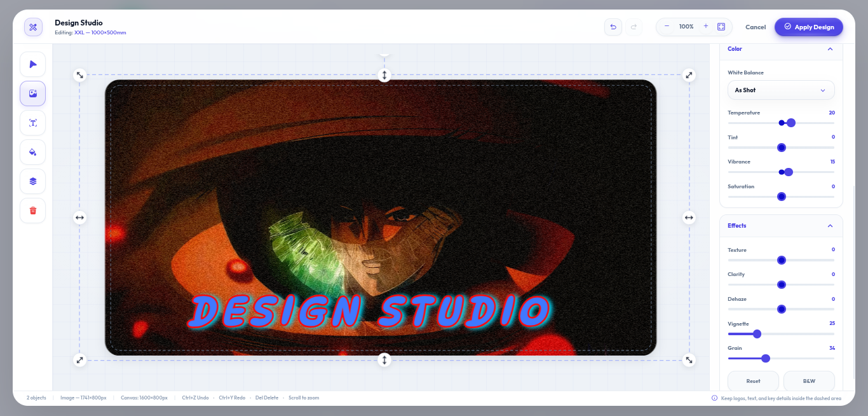Select the DESIGN STUDIO text object on canvas
The width and height of the screenshot is (868, 416).
[x=369, y=312]
